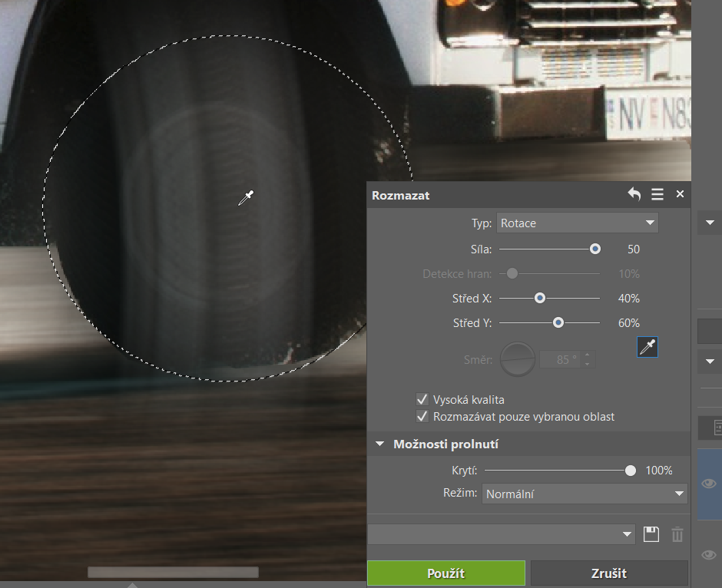Toggle visibility of the bottom layer
This screenshot has width=722, height=588.
tap(709, 554)
